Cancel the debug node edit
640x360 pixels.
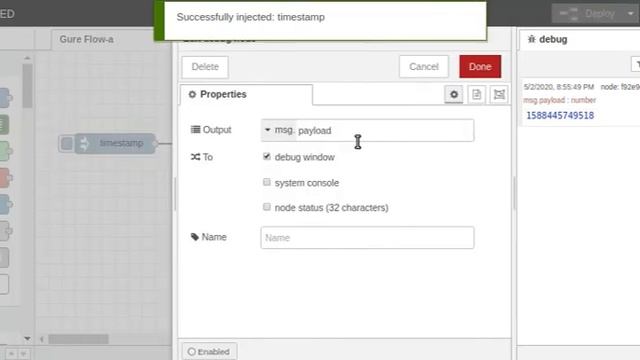[424, 67]
